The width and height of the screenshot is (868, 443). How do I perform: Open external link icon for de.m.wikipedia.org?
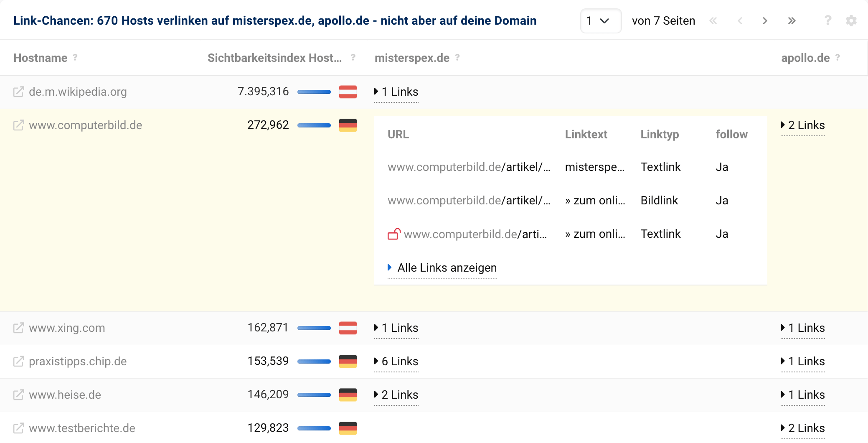(18, 92)
